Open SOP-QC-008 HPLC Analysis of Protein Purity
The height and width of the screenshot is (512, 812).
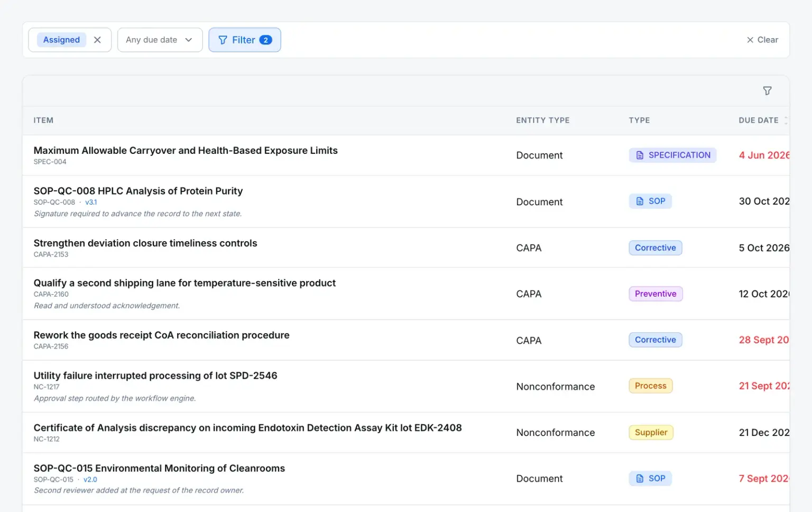click(138, 191)
